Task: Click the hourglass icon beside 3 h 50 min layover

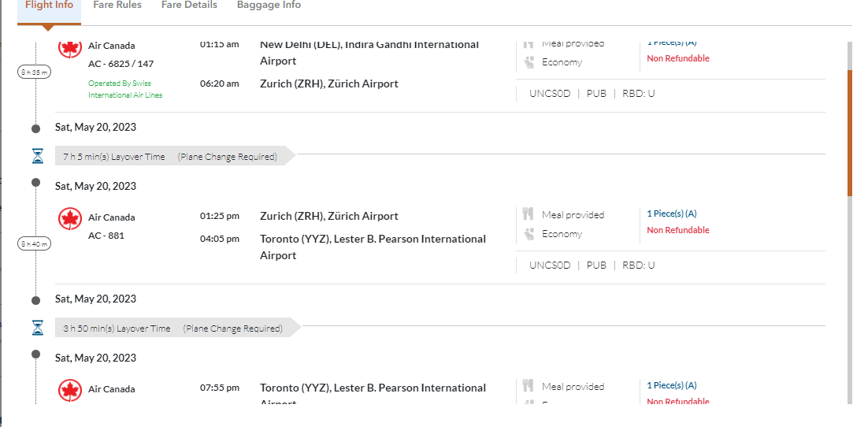Action: click(x=38, y=328)
